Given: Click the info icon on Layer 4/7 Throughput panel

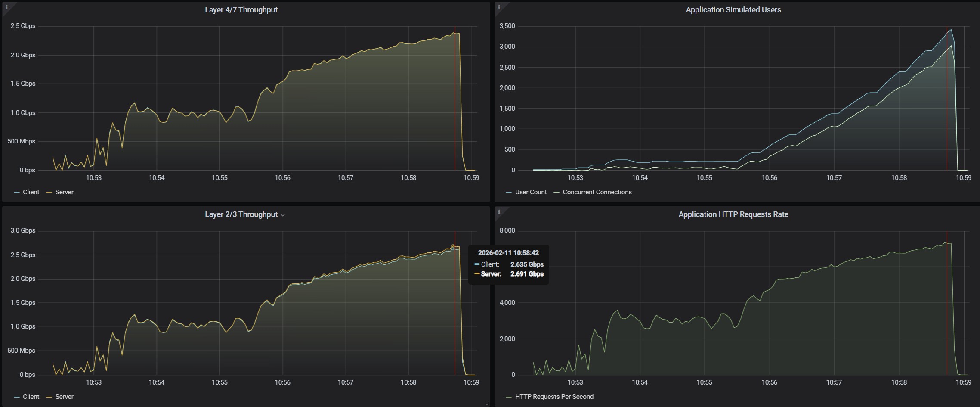Looking at the screenshot, I should [x=6, y=7].
